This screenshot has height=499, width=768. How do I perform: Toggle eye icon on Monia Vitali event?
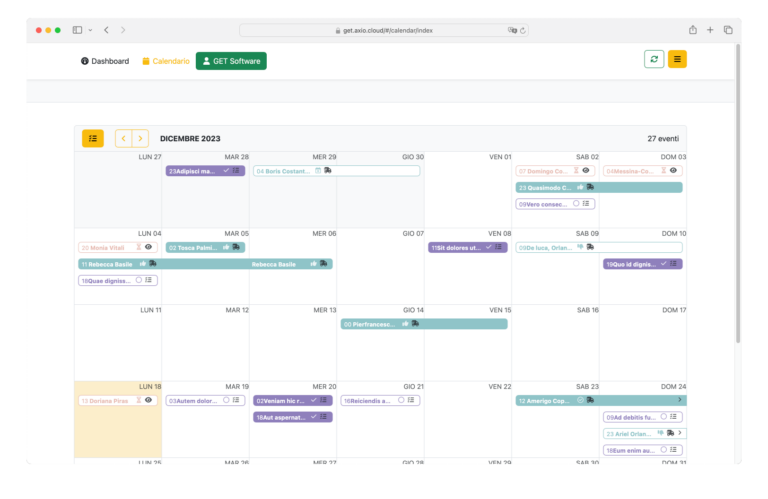click(149, 247)
